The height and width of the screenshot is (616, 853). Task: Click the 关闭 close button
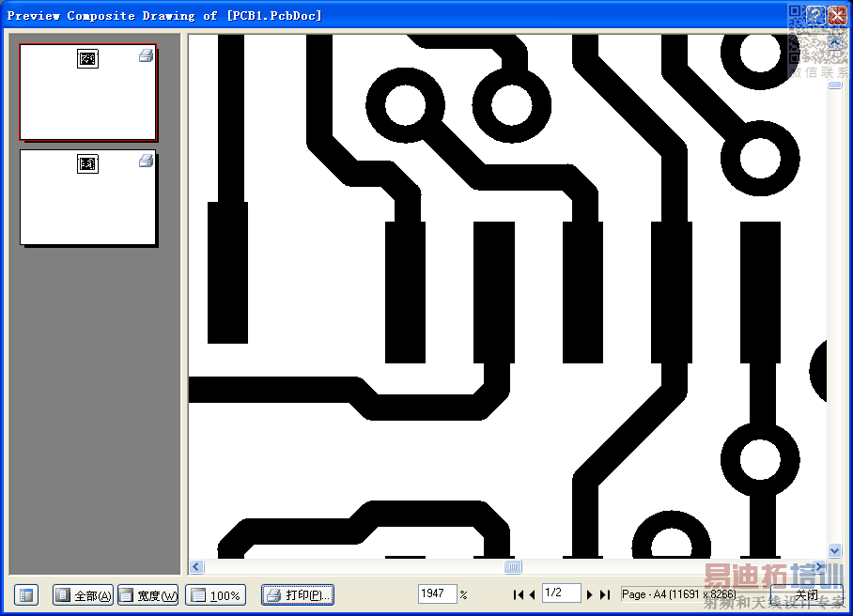tap(807, 594)
